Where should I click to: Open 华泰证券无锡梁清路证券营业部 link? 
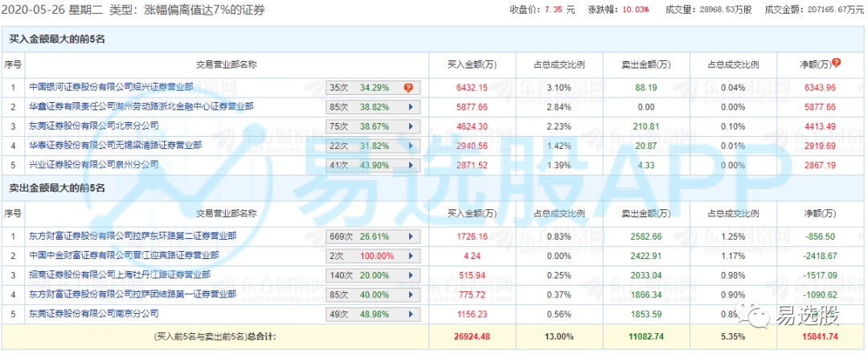(x=116, y=145)
